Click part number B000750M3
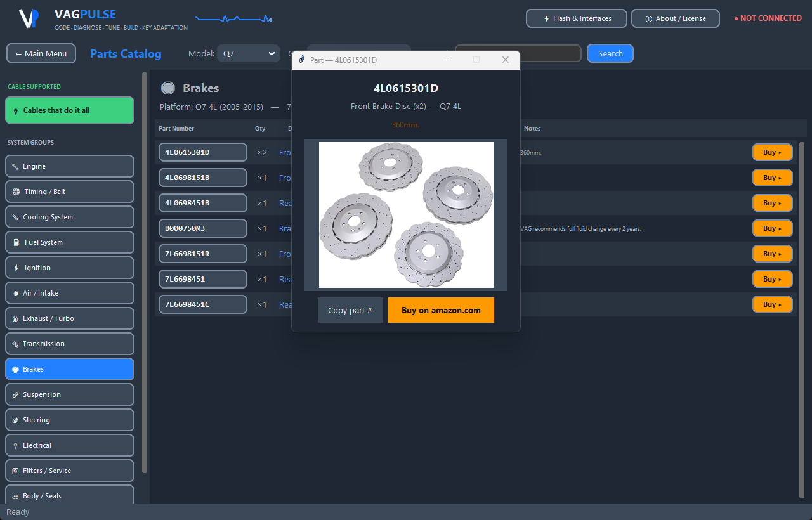This screenshot has width=812, height=520. 203,228
